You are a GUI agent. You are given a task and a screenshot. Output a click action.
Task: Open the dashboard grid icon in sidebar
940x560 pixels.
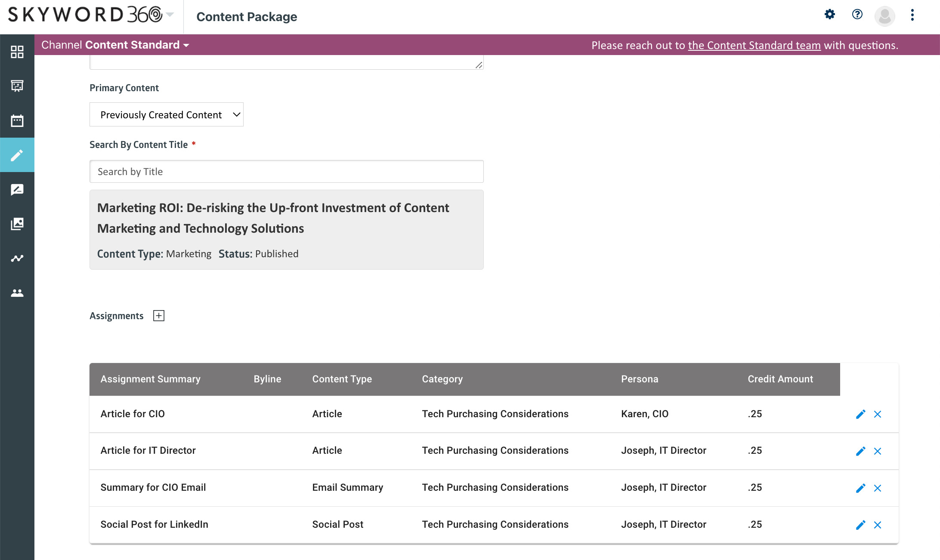click(x=17, y=52)
